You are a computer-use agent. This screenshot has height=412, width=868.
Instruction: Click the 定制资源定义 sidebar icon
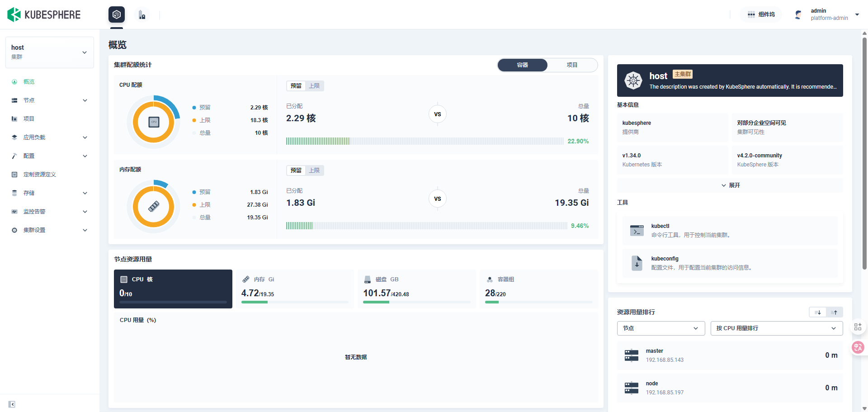pos(14,175)
